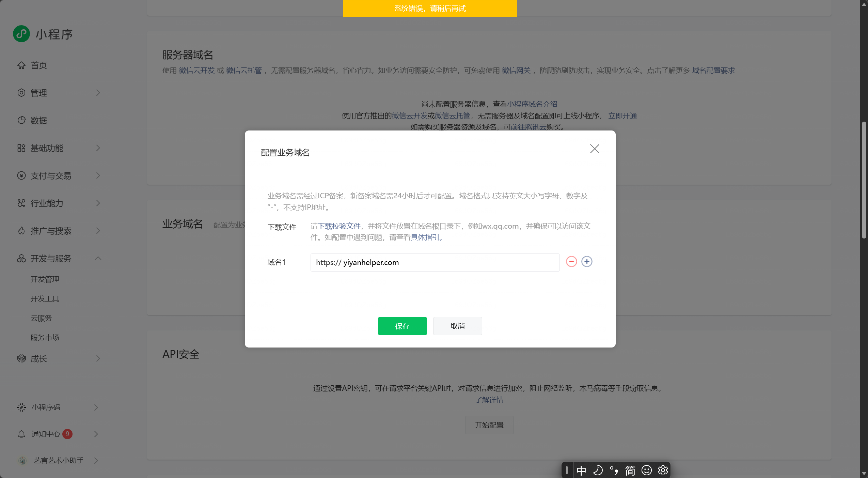The height and width of the screenshot is (478, 868).
Task: Toggle IME Chinese/English 中 indicator
Action: tap(581, 470)
